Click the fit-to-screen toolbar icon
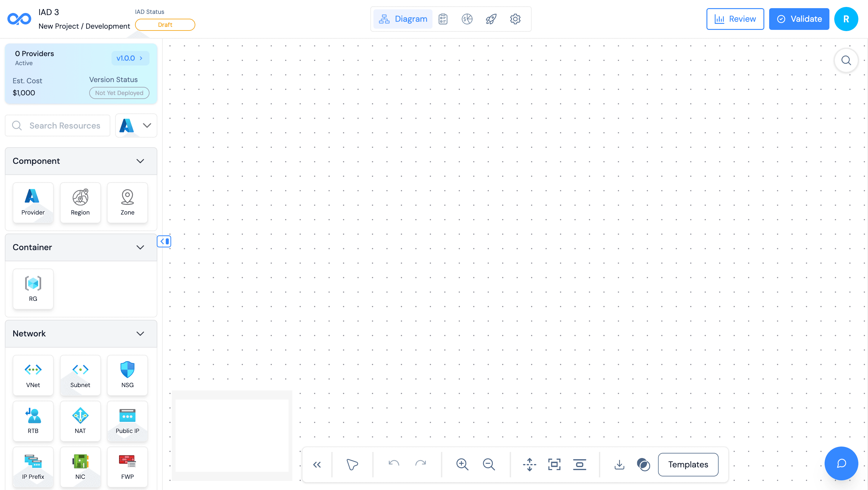The image size is (868, 490). (554, 464)
